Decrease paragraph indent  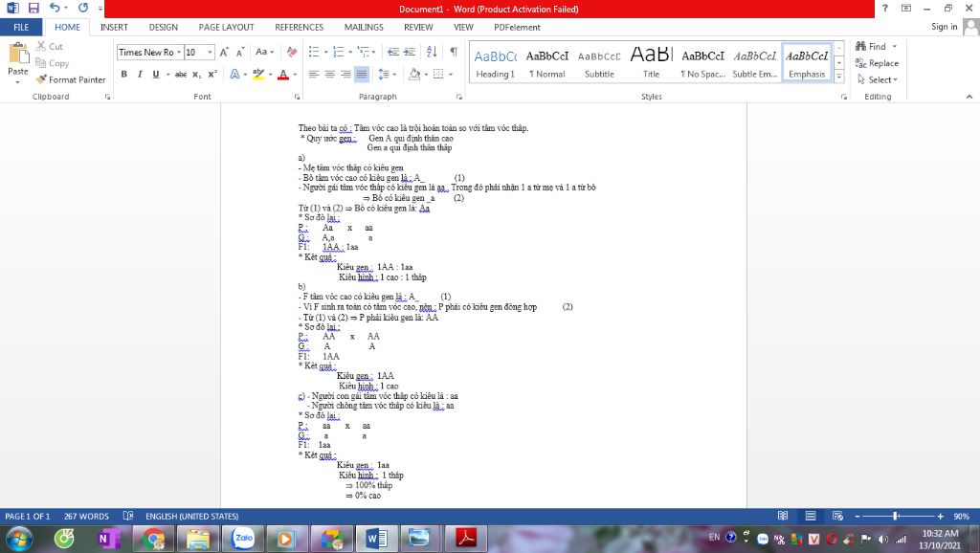pyautogui.click(x=393, y=52)
